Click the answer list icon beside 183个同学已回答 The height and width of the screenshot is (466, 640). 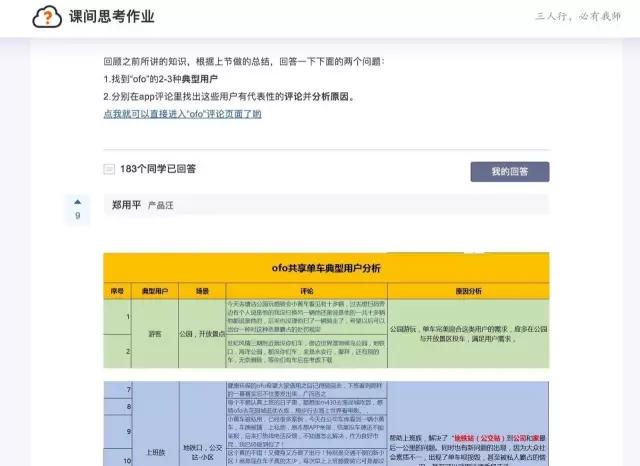click(x=109, y=169)
